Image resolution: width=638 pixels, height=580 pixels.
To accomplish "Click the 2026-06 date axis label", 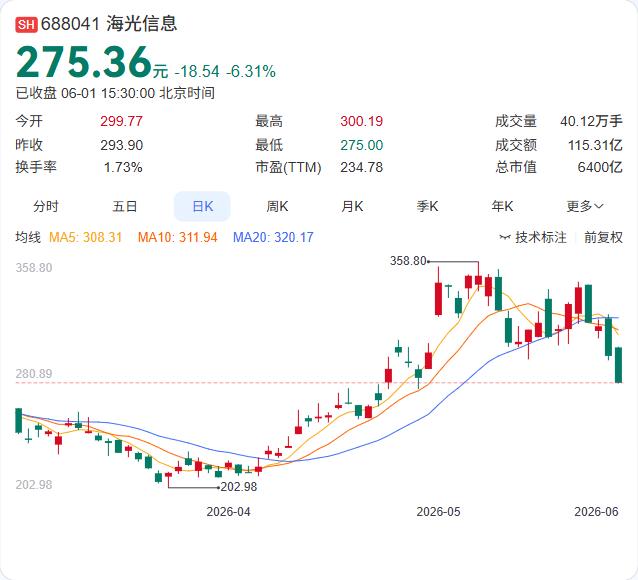I will coord(596,512).
